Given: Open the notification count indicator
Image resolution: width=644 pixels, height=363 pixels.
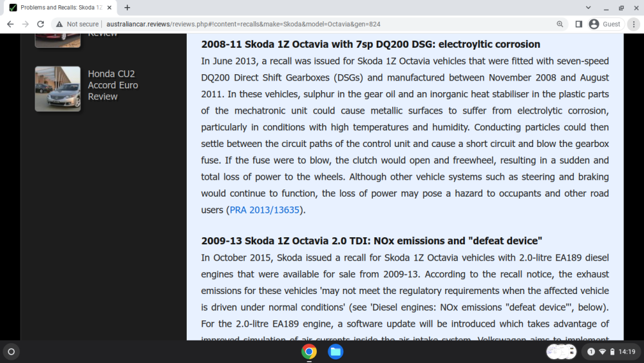Looking at the screenshot, I should [591, 351].
